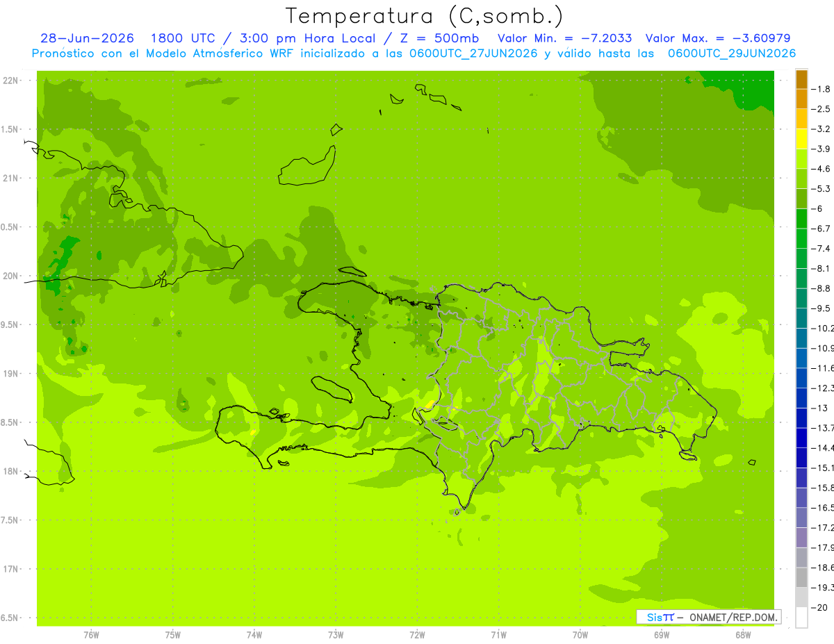Click the colorbar label "-6"
The height and width of the screenshot is (644, 834).
[x=818, y=208]
